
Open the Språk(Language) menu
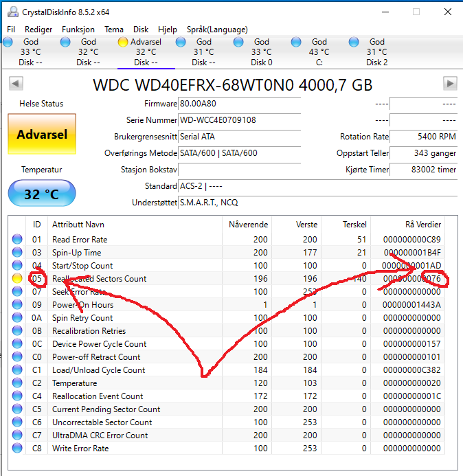[217, 30]
